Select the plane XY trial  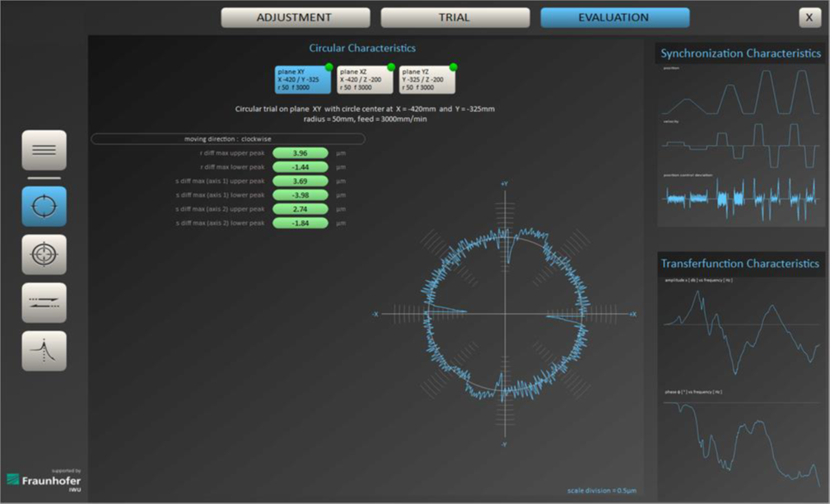302,80
